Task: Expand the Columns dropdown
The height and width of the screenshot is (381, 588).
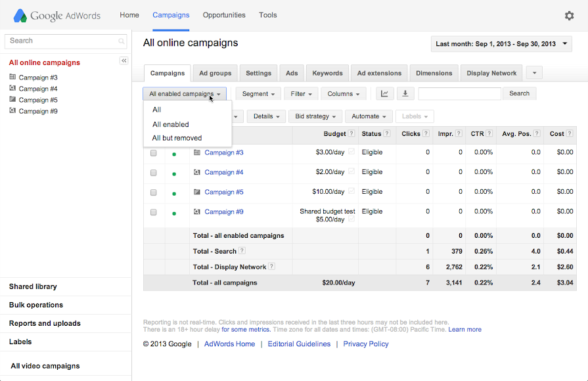Action: (x=343, y=94)
